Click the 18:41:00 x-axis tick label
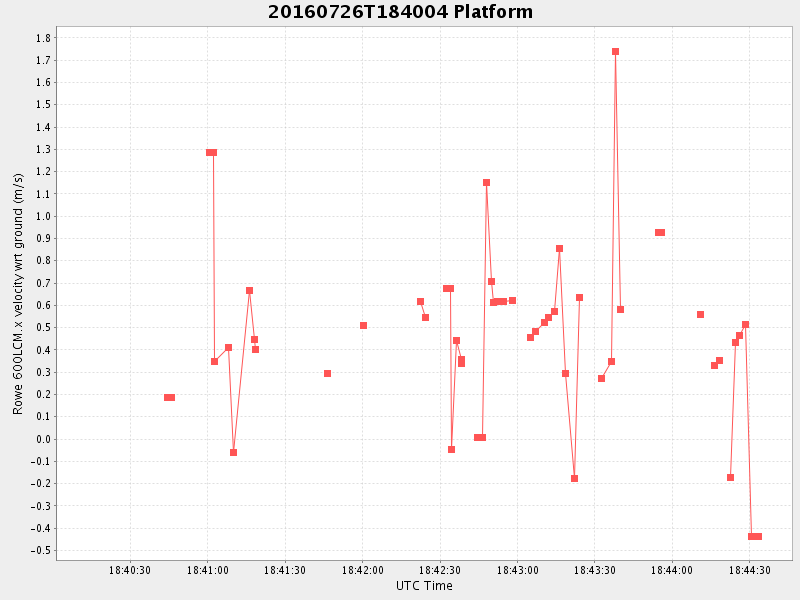 point(207,570)
